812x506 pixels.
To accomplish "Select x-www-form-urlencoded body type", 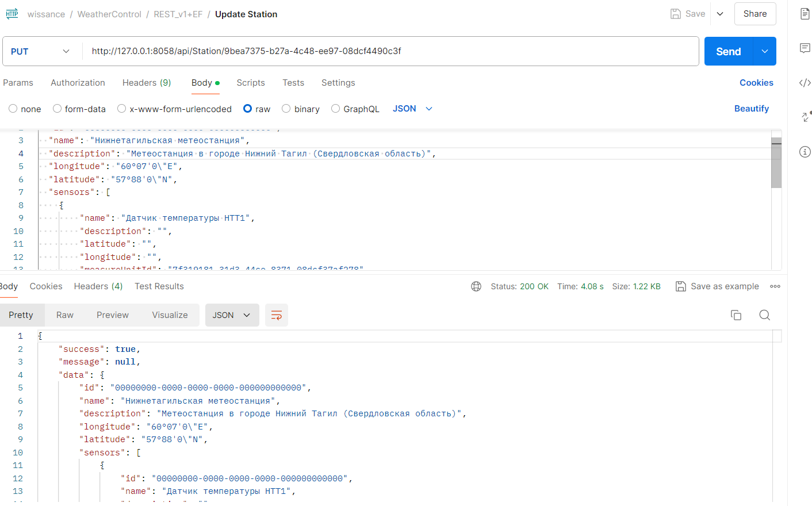I will tap(121, 109).
